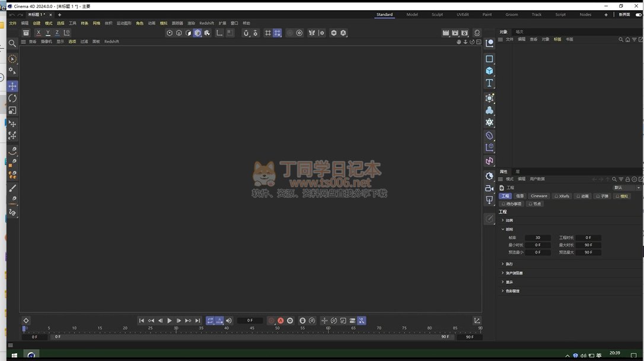The image size is (644, 361).
Task: Click the 帧率 value field showing 30
Action: pyautogui.click(x=538, y=237)
